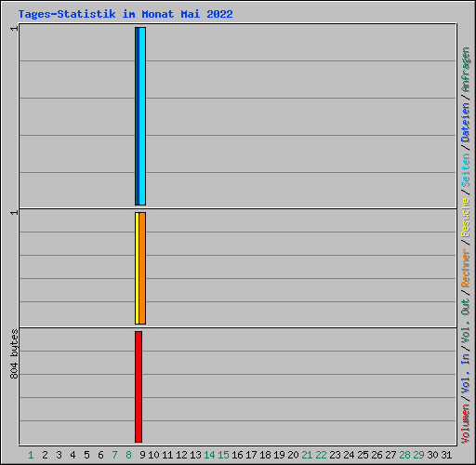476x465 pixels.
Task: Select the yellow Besuche bar for day 9
Action: pyautogui.click(x=137, y=269)
